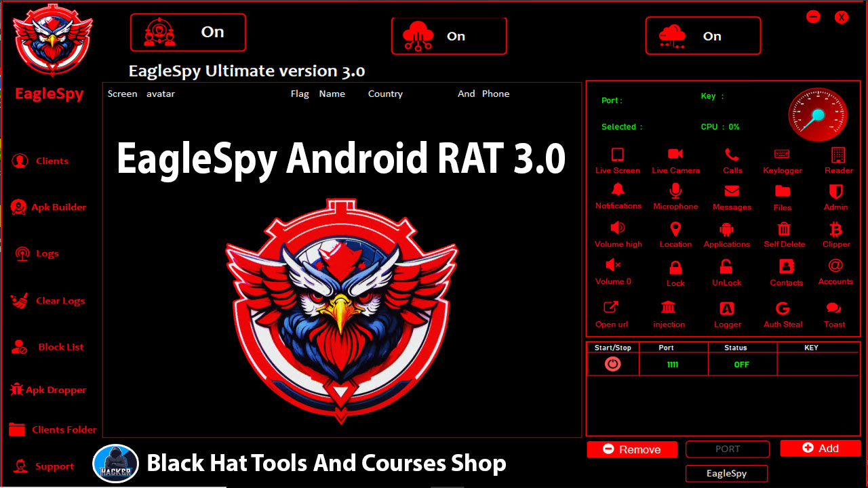Select the Location pin icon
This screenshot has height=488, width=868.
coord(675,229)
